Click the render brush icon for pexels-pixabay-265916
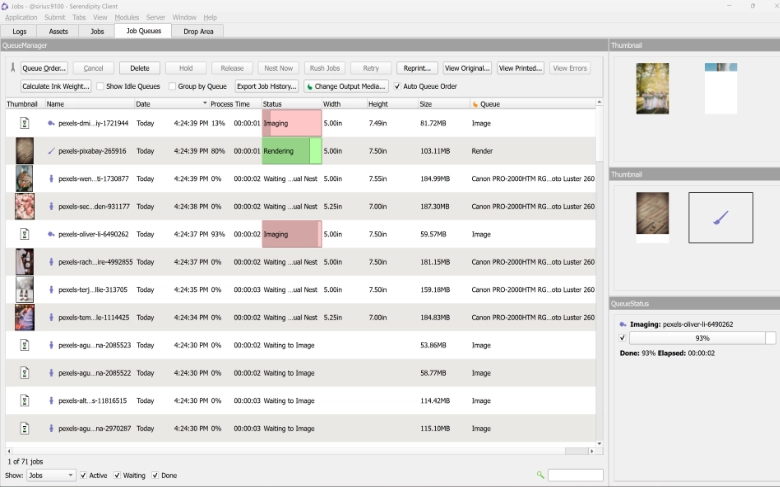This screenshot has width=780, height=487. (51, 151)
